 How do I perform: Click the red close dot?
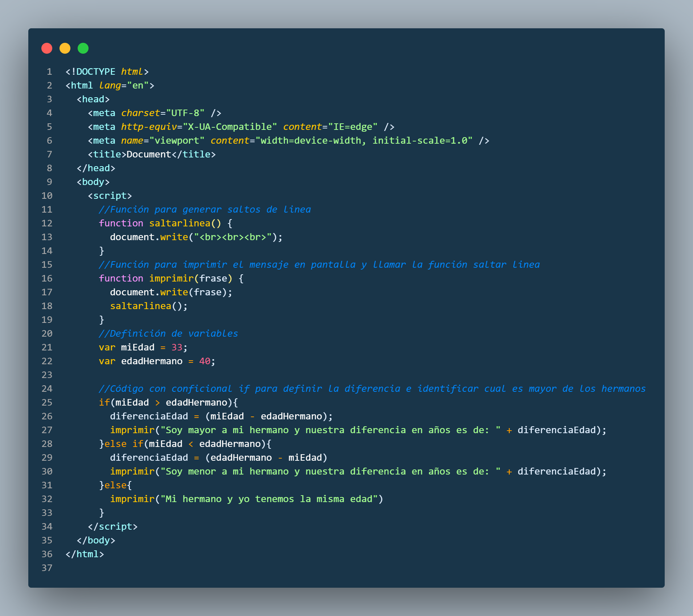[47, 48]
